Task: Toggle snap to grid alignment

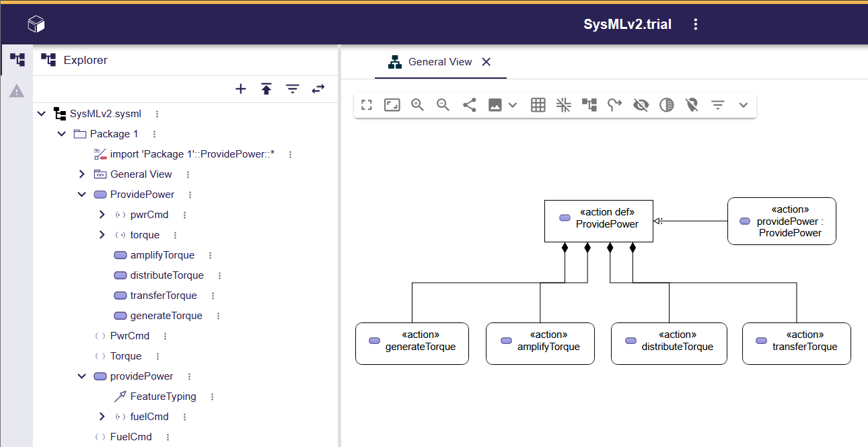Action: coord(564,105)
